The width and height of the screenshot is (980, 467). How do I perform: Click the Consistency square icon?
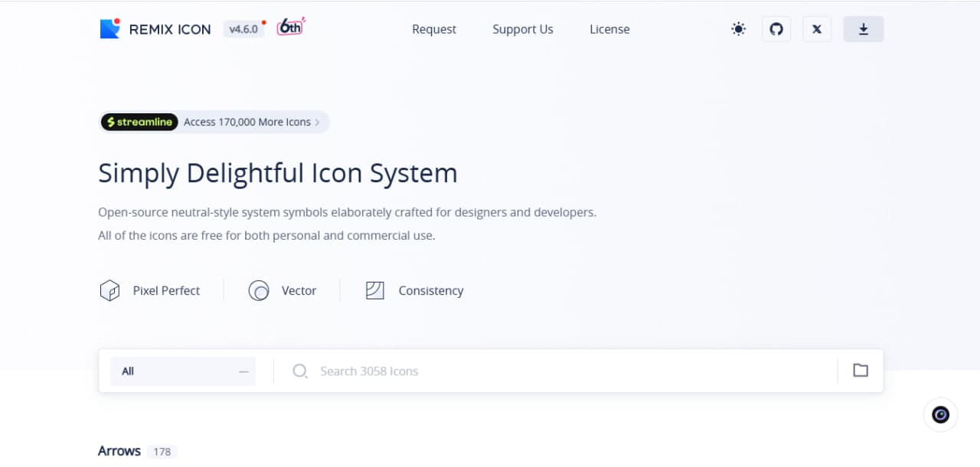375,291
